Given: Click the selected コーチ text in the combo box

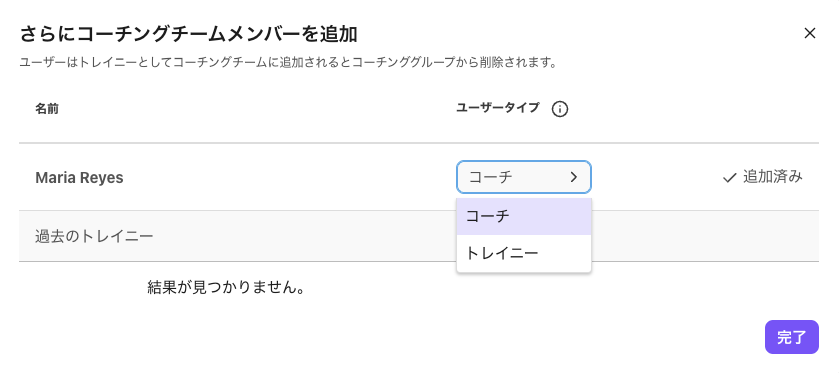Looking at the screenshot, I should [x=491, y=177].
